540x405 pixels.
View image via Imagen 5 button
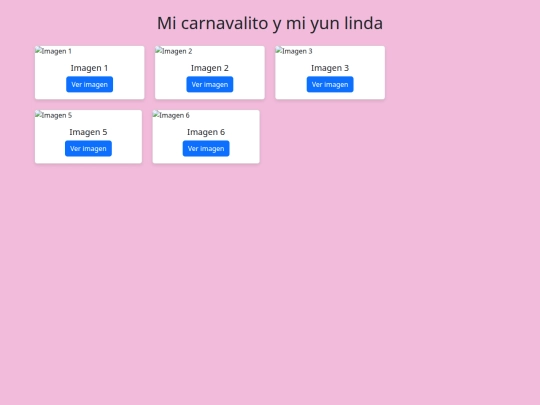coord(88,148)
